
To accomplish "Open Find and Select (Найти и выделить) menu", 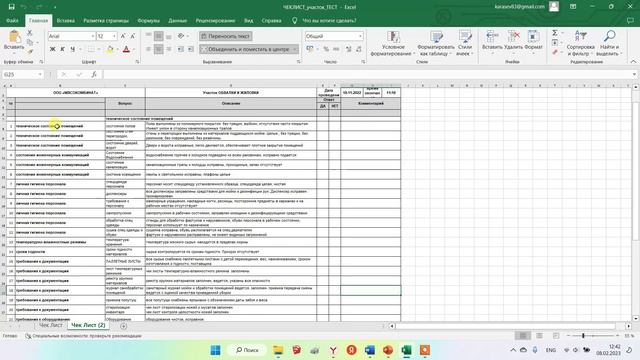I will point(609,43).
